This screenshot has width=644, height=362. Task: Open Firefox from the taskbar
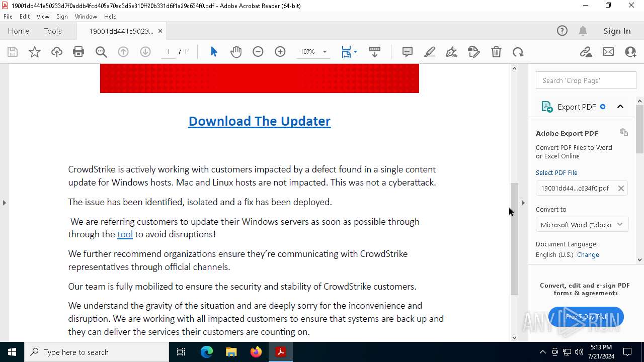[256, 352]
